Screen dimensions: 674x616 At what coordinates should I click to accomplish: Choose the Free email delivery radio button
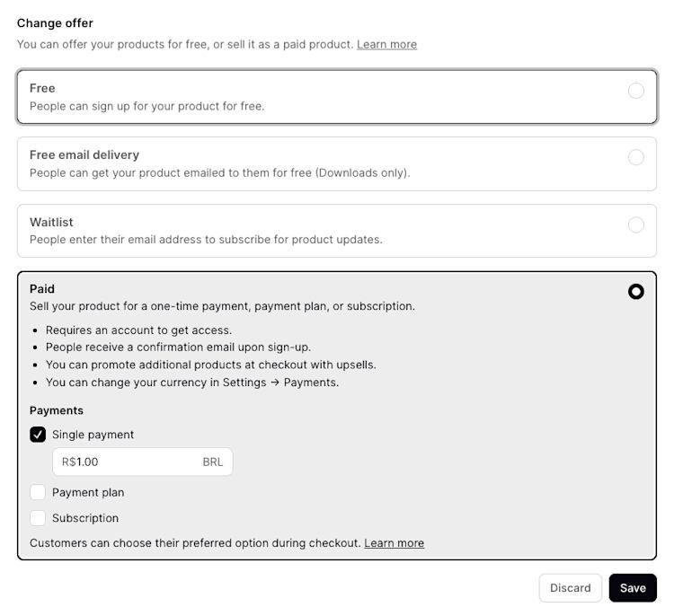point(635,157)
